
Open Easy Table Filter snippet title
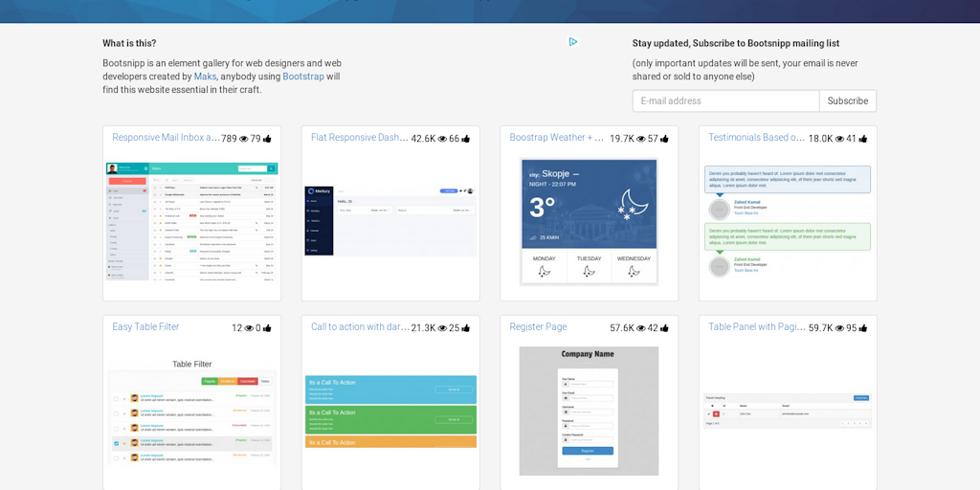145,327
